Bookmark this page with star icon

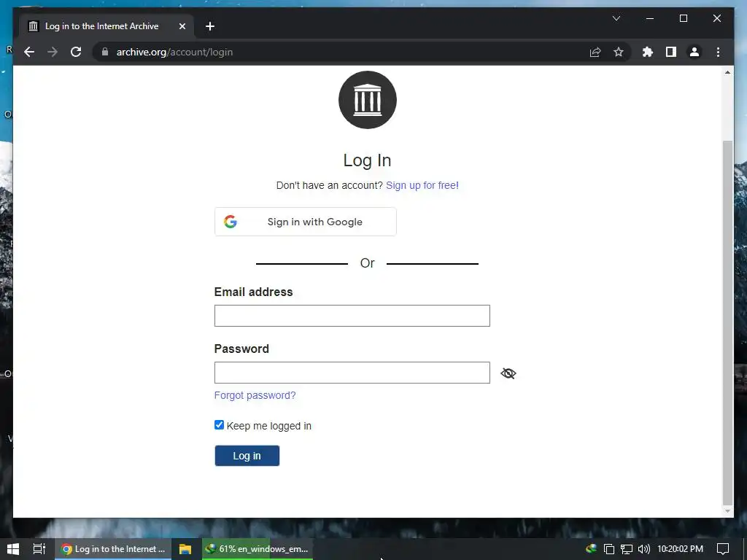pyautogui.click(x=619, y=52)
